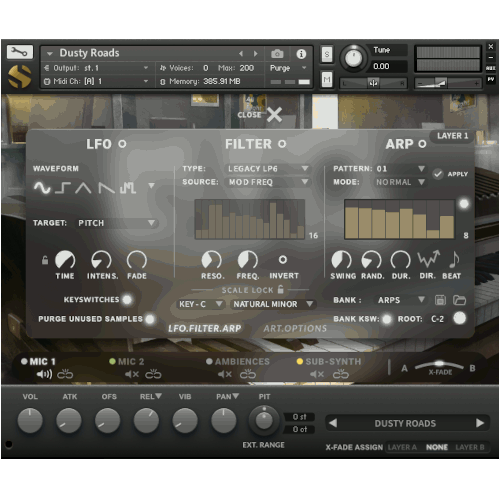Switch to the LFO.FILTER.ARP tab

pyautogui.click(x=205, y=328)
